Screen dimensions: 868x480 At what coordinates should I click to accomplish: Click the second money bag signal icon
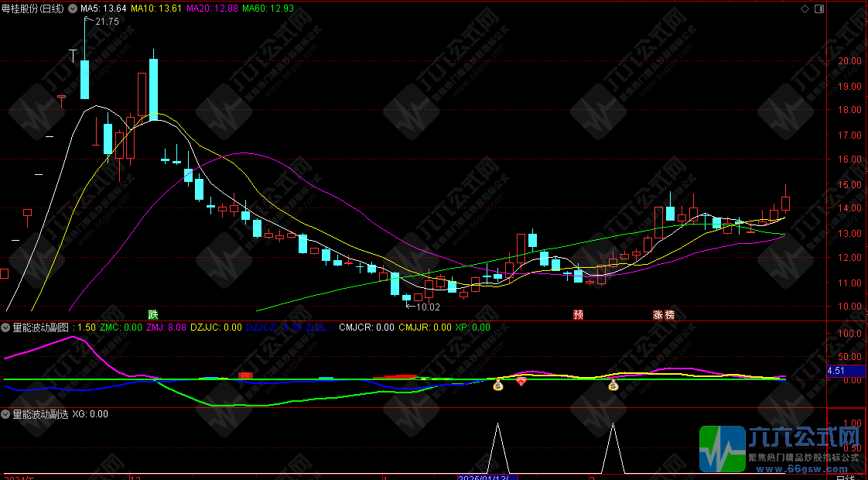click(x=613, y=385)
